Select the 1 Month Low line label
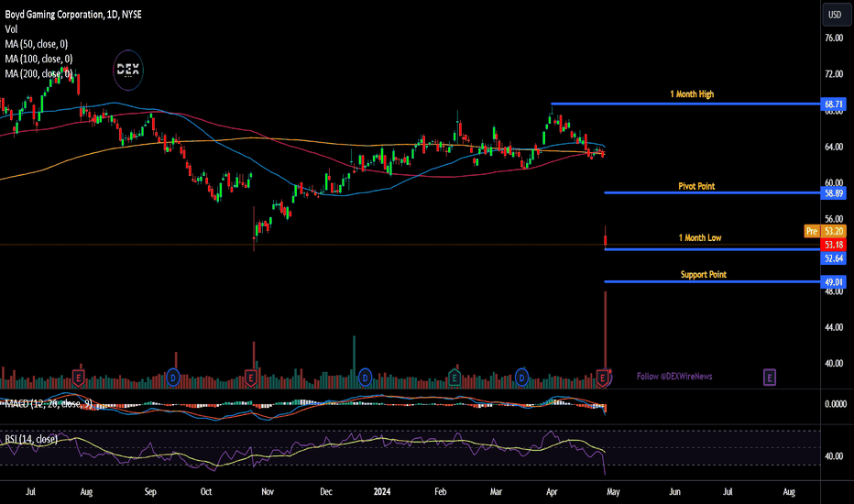 (x=700, y=237)
